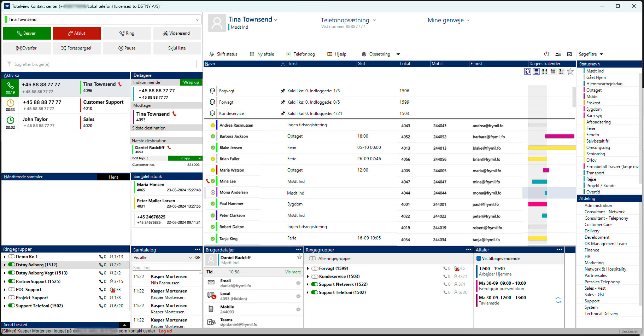The height and width of the screenshot is (336, 644).
Task: Toggle the Projekt Support ring group switch
Action: coord(12,297)
